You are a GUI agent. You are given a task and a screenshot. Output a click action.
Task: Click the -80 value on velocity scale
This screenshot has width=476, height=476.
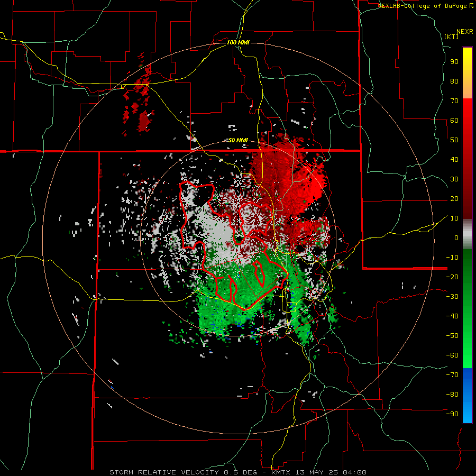click(452, 395)
